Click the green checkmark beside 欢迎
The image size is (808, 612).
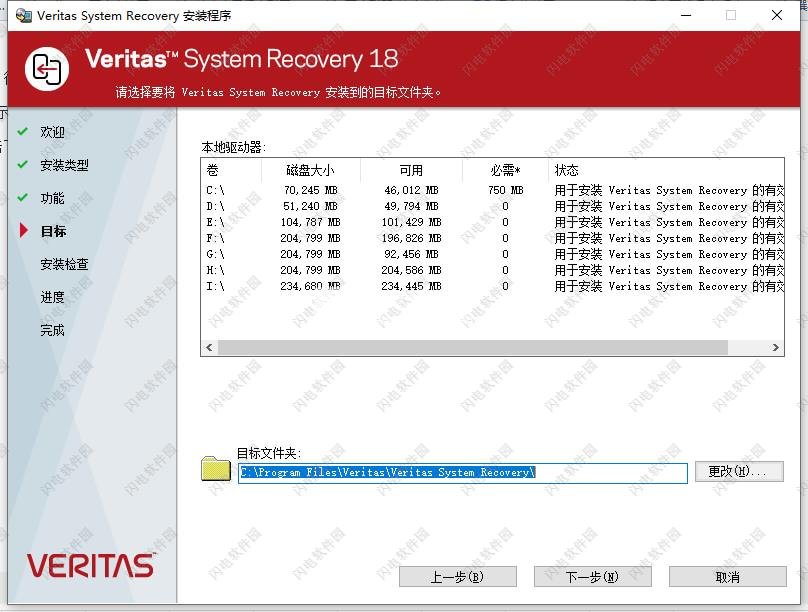tap(22, 131)
